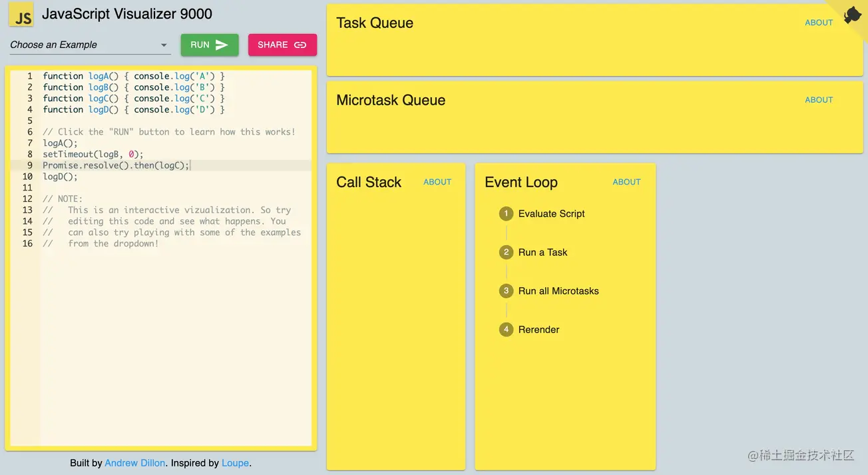Open ABOUT for the Microtask Queue
The width and height of the screenshot is (868, 475).
click(819, 100)
